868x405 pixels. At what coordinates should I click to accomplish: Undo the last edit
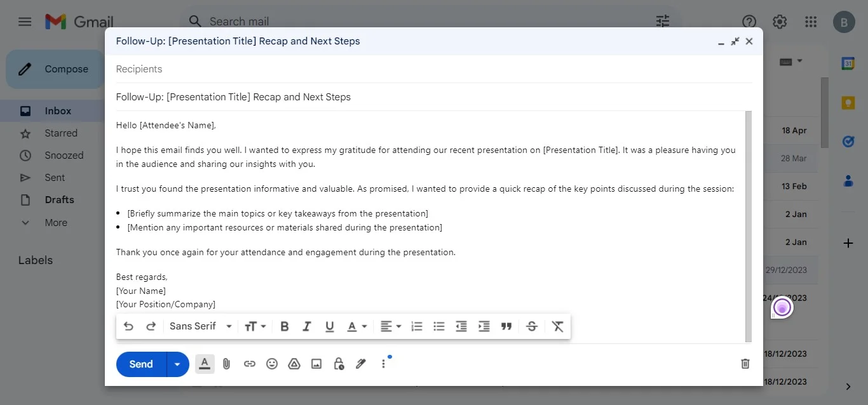tap(129, 326)
